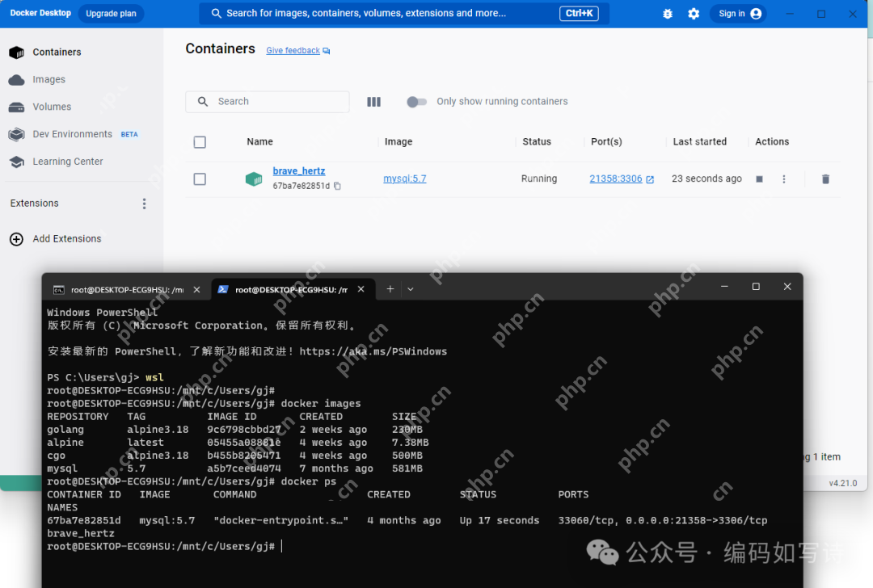The height and width of the screenshot is (588, 873).
Task: Open the troubleshoot bug icon
Action: pyautogui.click(x=668, y=14)
